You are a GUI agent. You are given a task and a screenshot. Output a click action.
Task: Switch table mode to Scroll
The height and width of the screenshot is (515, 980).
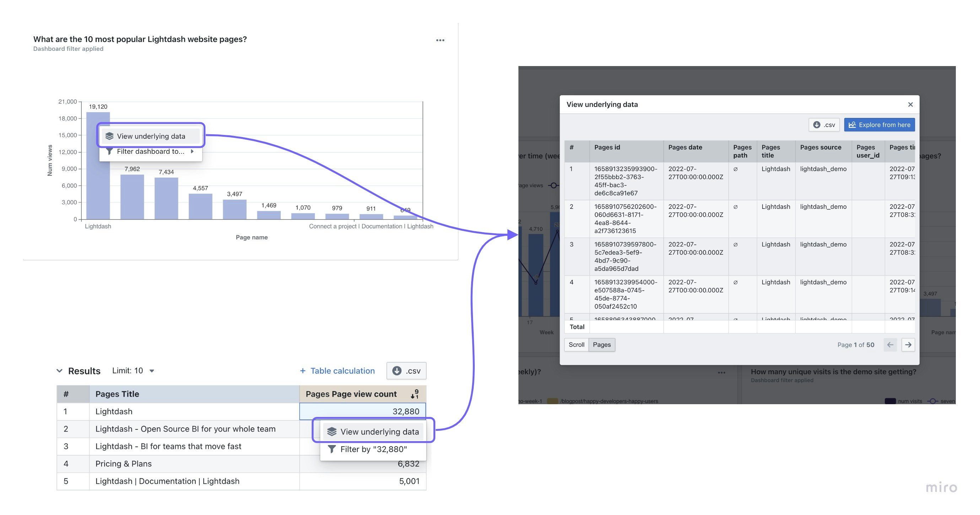(576, 345)
